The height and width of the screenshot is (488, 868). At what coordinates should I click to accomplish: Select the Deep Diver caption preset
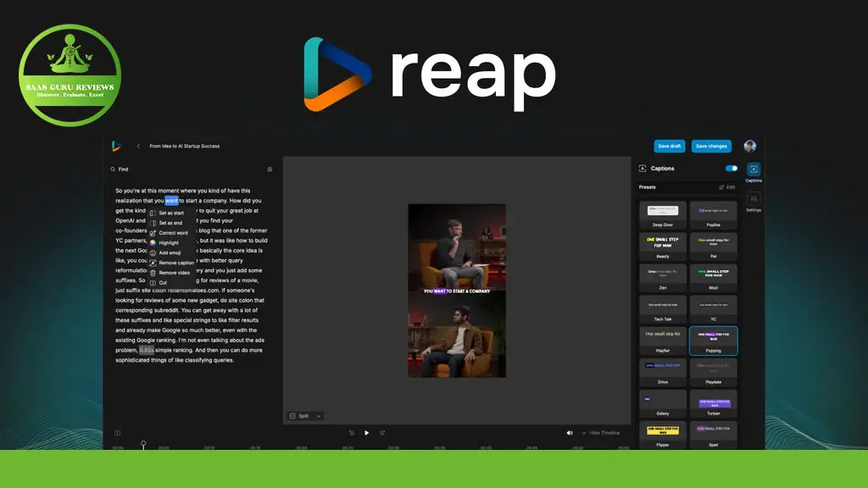point(663,215)
